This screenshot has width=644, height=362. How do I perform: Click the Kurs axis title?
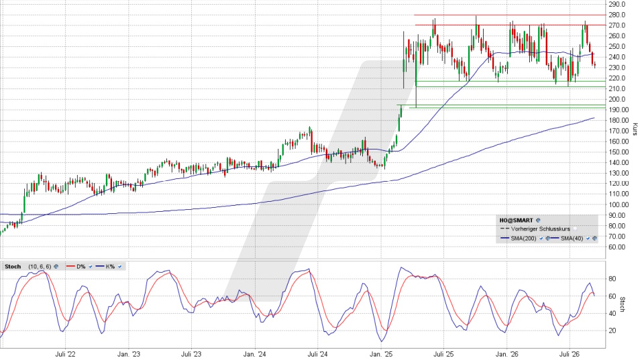pos(635,129)
